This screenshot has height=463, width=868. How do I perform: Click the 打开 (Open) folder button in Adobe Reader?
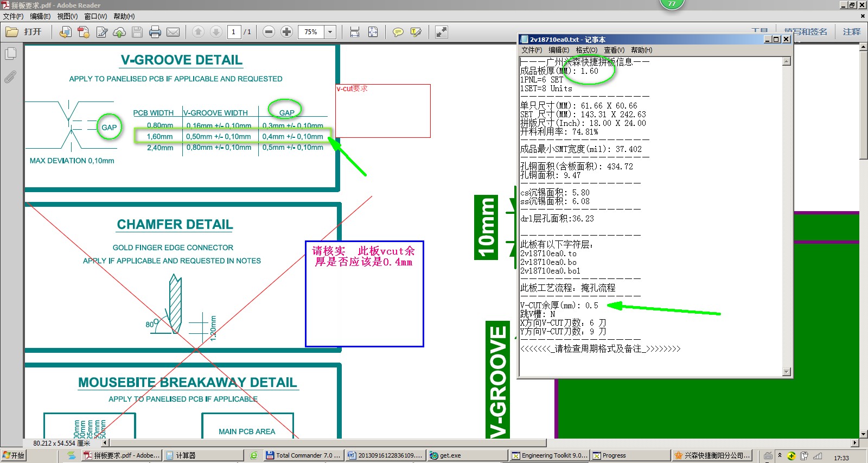[23, 32]
